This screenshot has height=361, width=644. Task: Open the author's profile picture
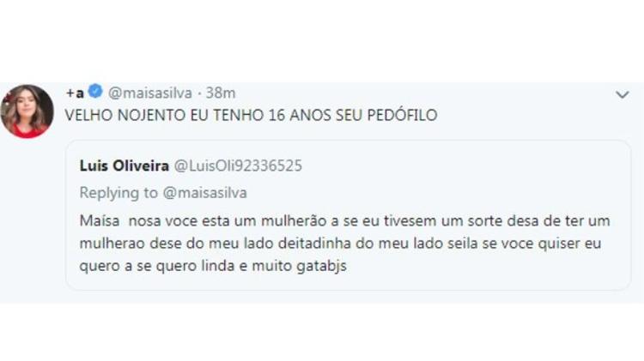click(x=27, y=111)
